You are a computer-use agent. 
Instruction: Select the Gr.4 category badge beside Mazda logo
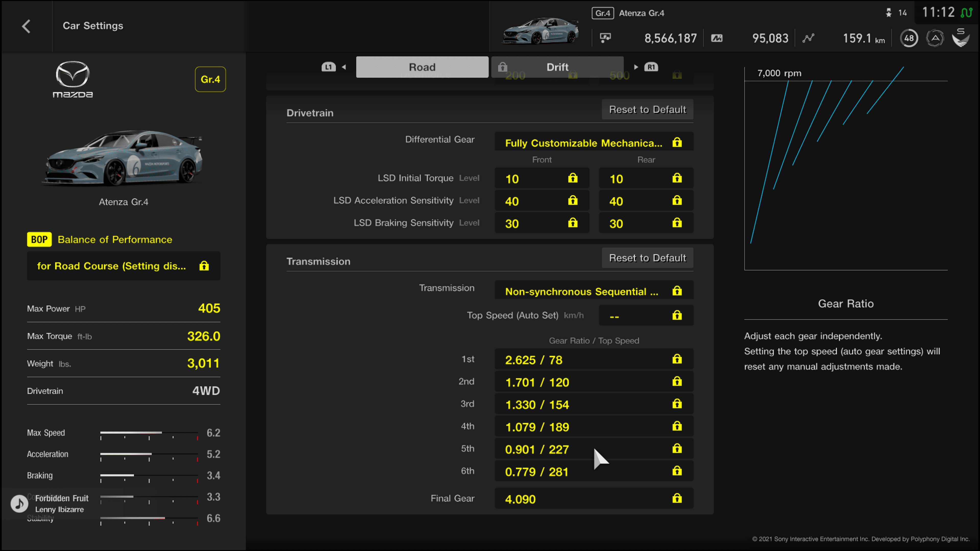pyautogui.click(x=210, y=79)
